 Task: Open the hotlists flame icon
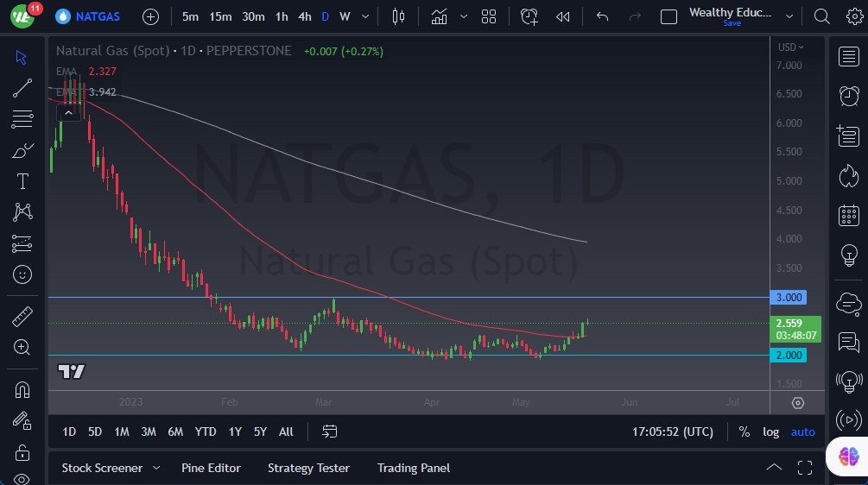point(849,176)
